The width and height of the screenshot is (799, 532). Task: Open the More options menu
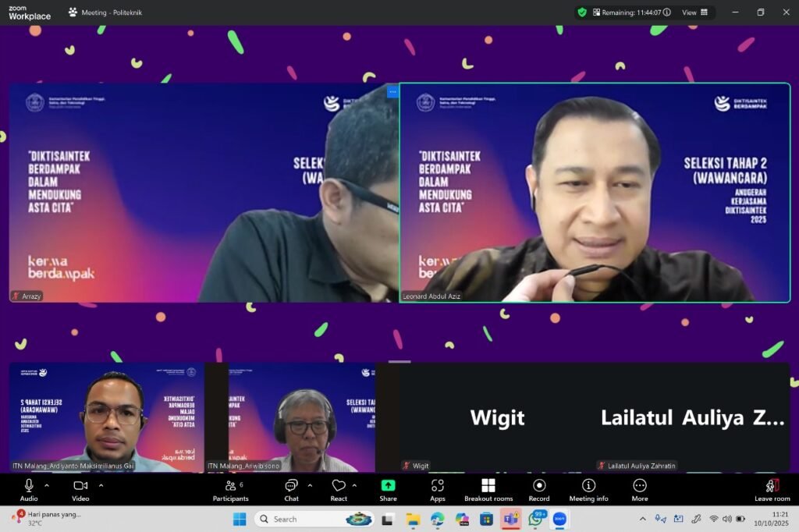point(640,490)
